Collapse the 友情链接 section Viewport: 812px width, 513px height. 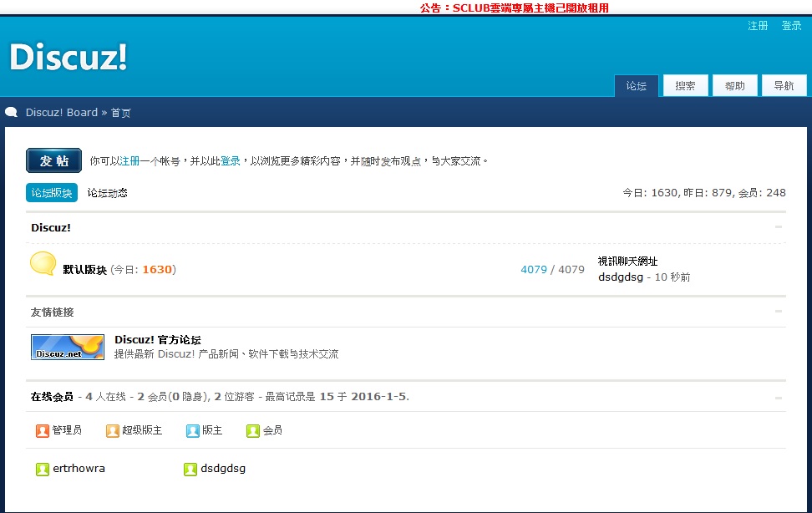(x=779, y=312)
